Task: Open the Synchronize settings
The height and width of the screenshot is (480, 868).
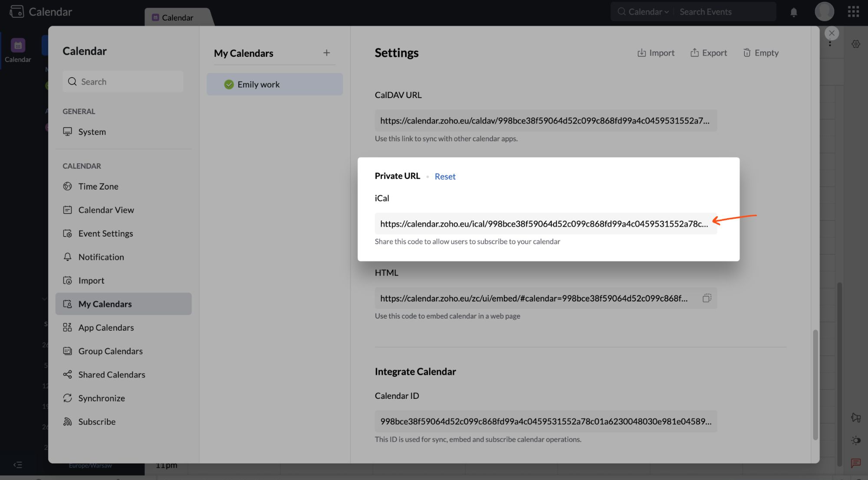Action: point(101,398)
